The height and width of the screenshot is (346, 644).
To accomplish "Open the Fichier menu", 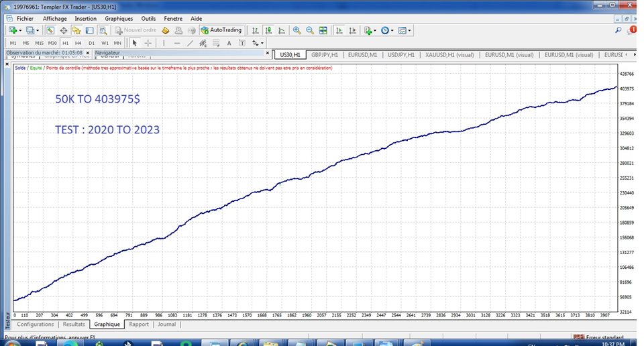I will (x=25, y=19).
